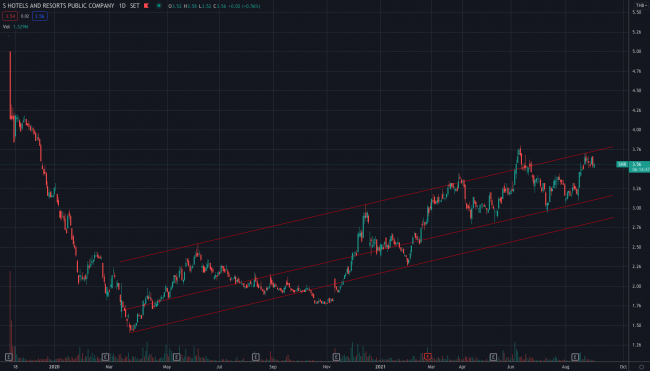The image size is (650, 371).
Task: Click the red marker near Mar 2021
Action: (x=427, y=357)
